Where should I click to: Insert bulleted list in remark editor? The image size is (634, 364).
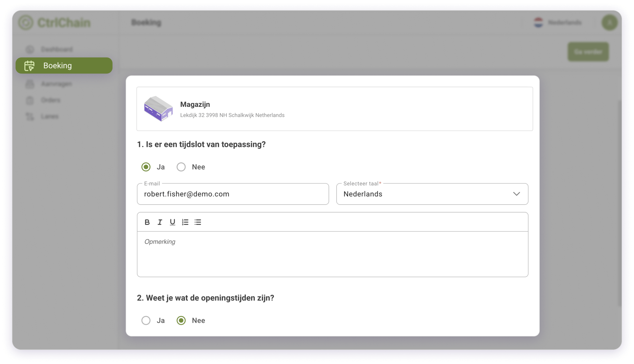point(198,222)
